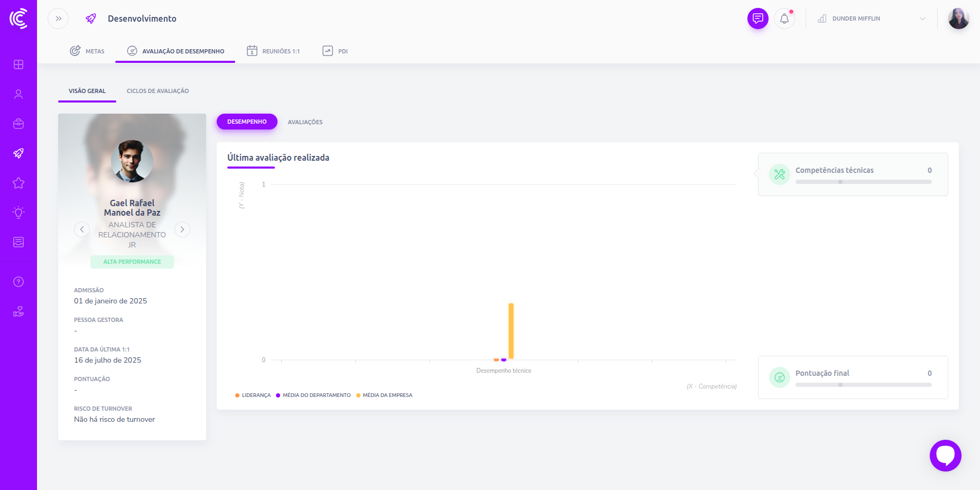Click the Competências técnicas progress bar
980x490 pixels.
(863, 182)
